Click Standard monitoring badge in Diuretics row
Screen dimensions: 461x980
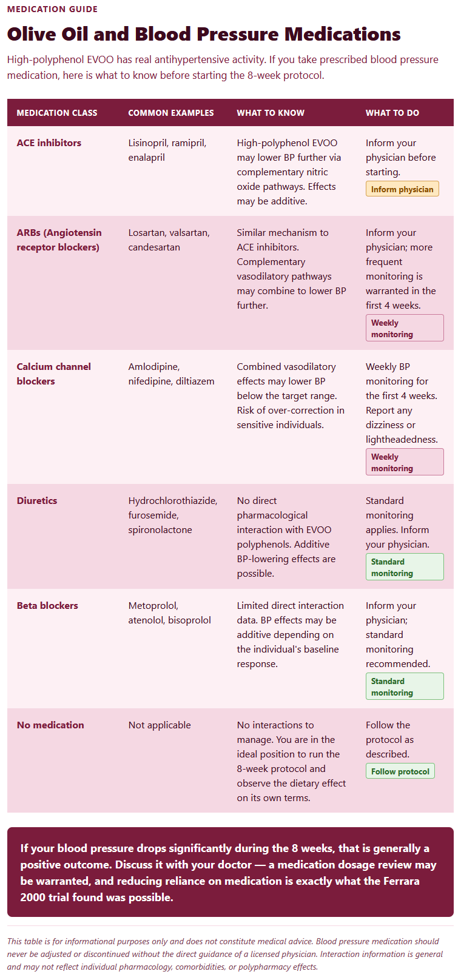tap(405, 567)
